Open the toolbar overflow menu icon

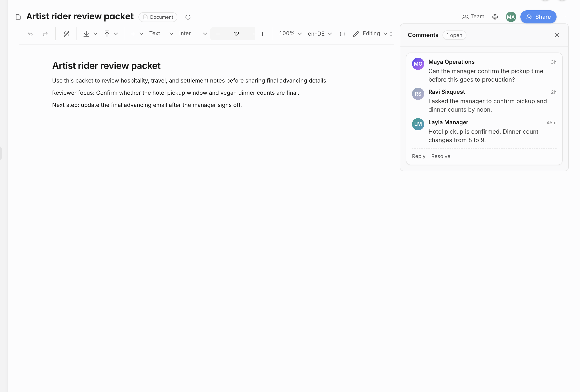pyautogui.click(x=391, y=34)
